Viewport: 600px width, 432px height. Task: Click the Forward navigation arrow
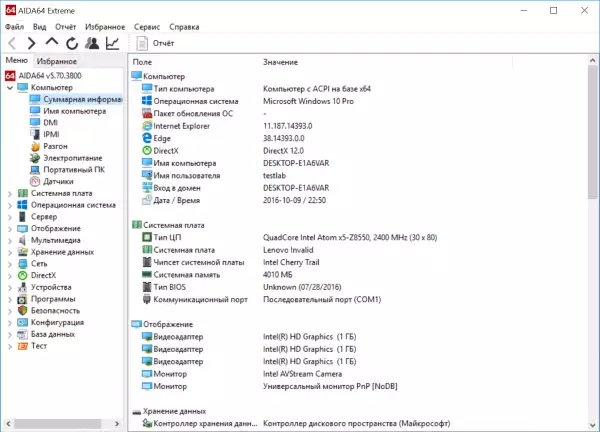pos(31,43)
